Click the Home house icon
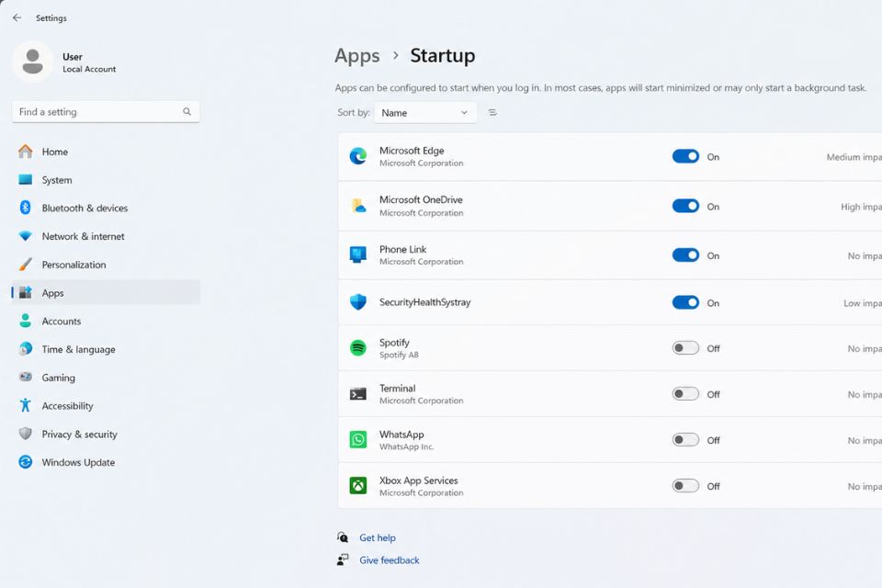 click(x=26, y=152)
